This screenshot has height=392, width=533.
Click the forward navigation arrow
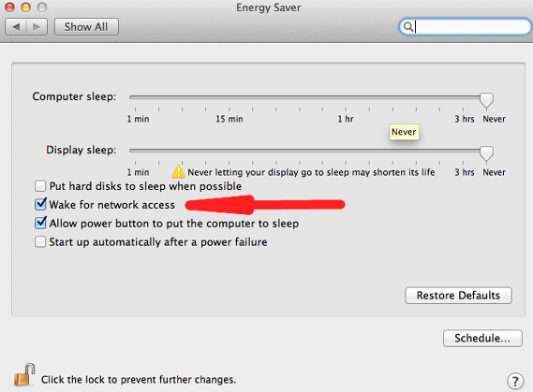(x=36, y=27)
